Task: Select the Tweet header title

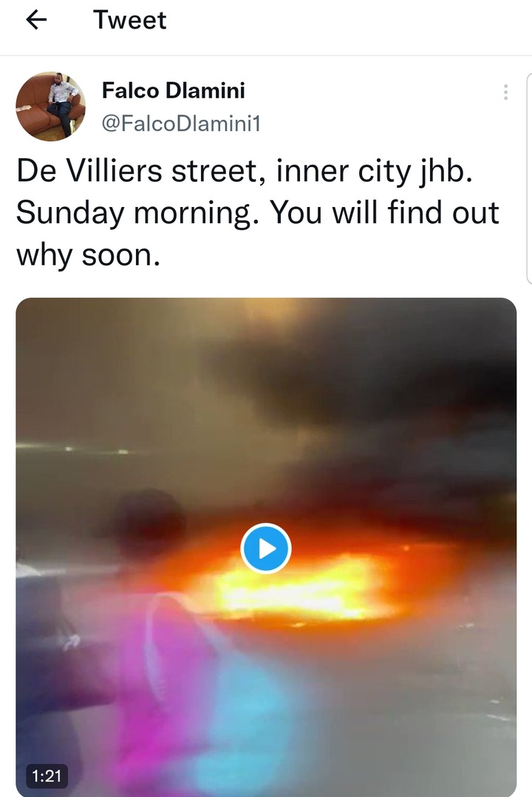Action: coord(129,20)
